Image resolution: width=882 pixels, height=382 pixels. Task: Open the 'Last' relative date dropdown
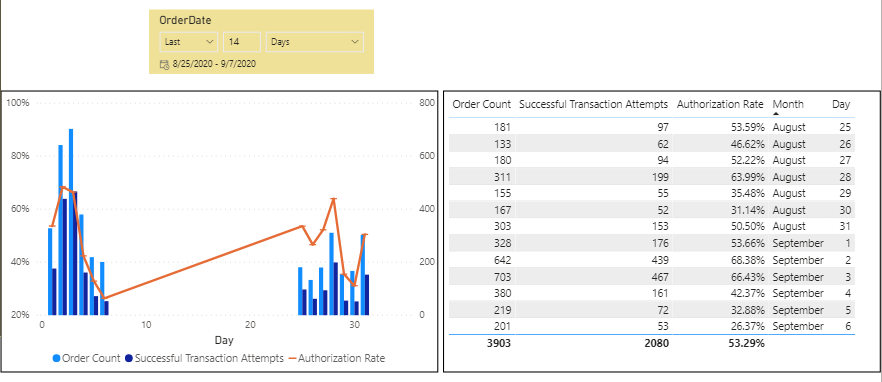pos(188,42)
